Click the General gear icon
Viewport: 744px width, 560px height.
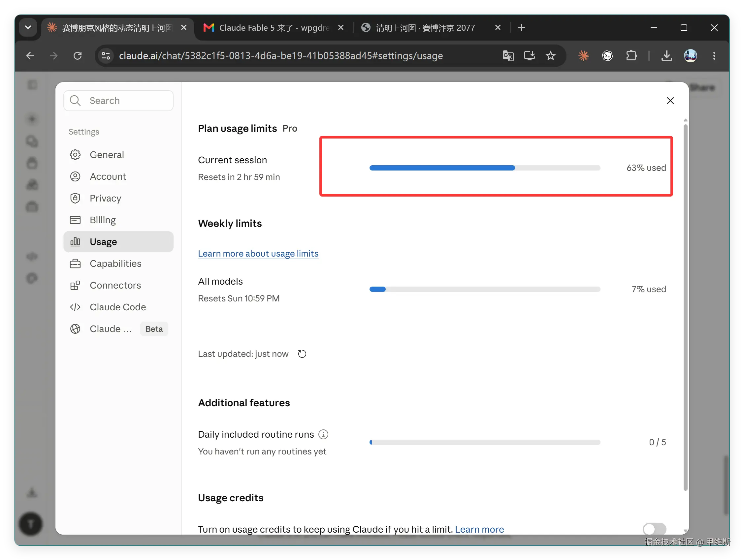click(75, 155)
